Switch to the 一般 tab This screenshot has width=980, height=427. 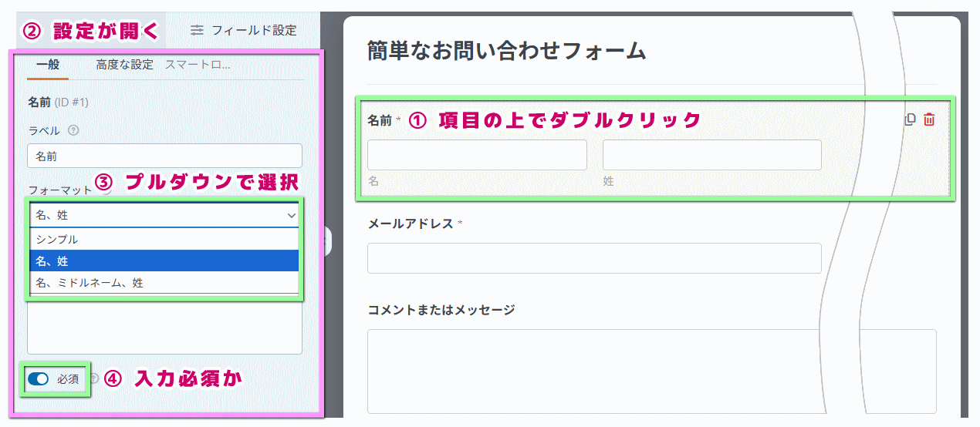point(48,65)
